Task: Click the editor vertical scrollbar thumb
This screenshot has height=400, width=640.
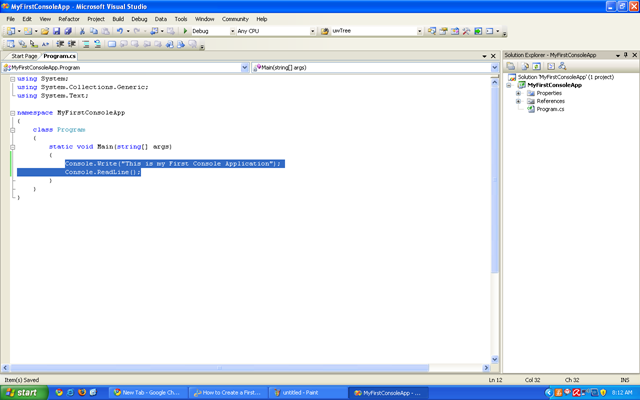Action: (x=494, y=180)
